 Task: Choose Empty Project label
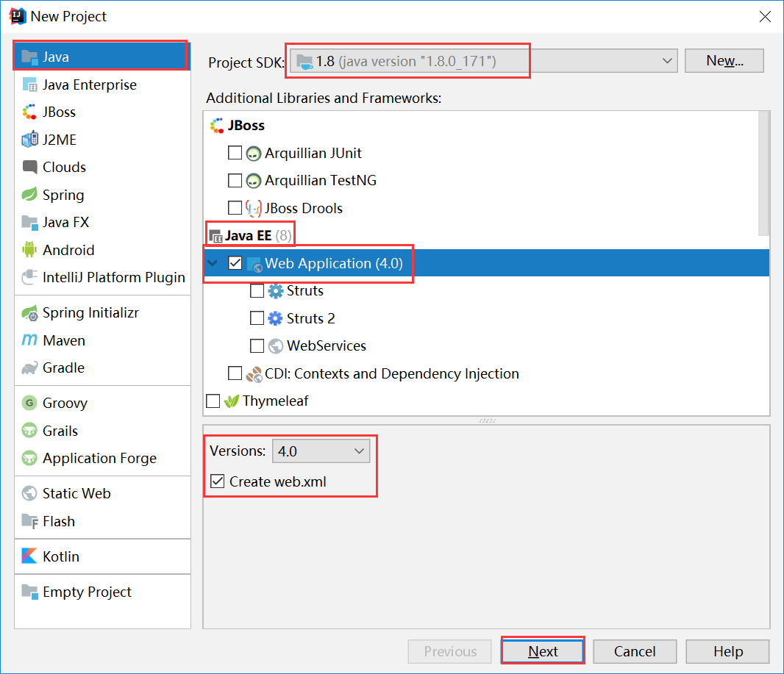(x=87, y=592)
